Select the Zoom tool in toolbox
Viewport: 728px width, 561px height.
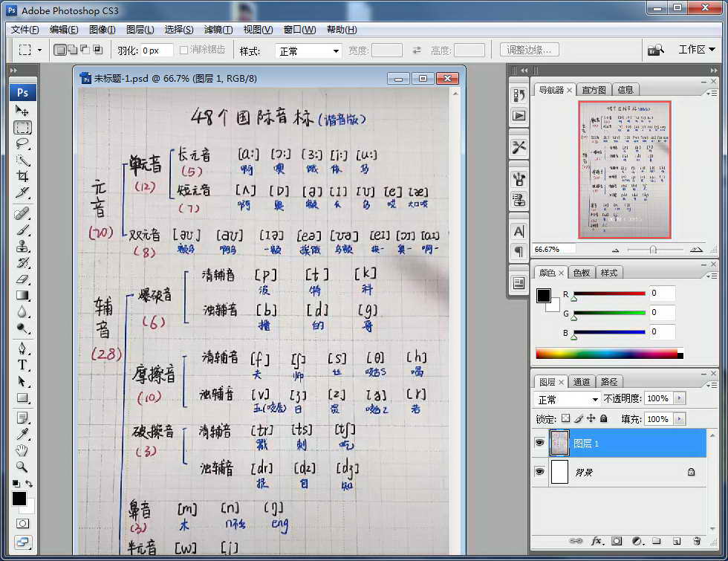coord(22,467)
